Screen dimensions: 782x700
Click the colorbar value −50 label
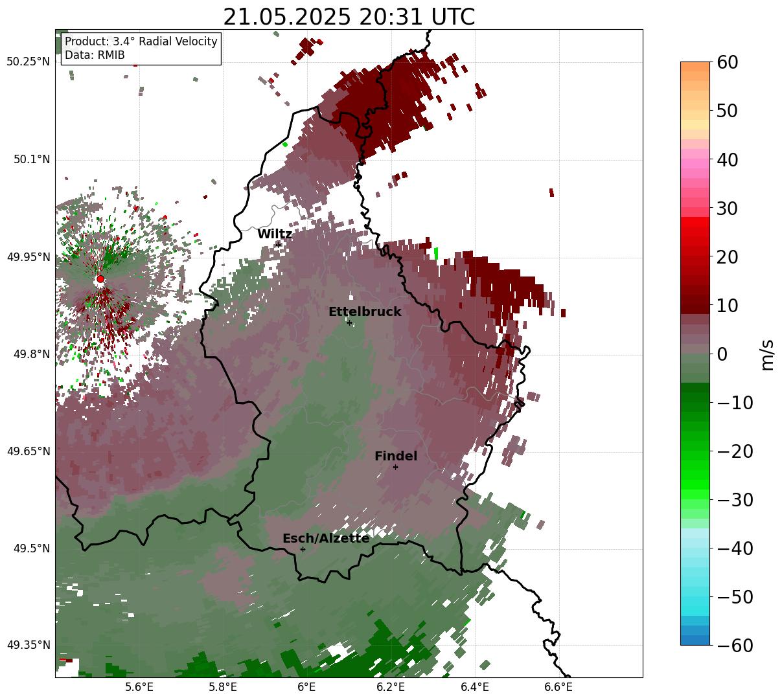[x=735, y=597]
